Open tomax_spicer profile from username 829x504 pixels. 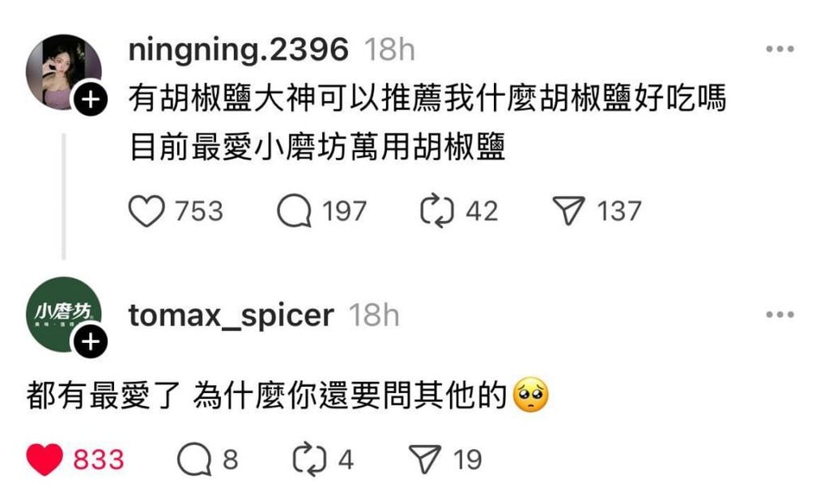tap(231, 316)
